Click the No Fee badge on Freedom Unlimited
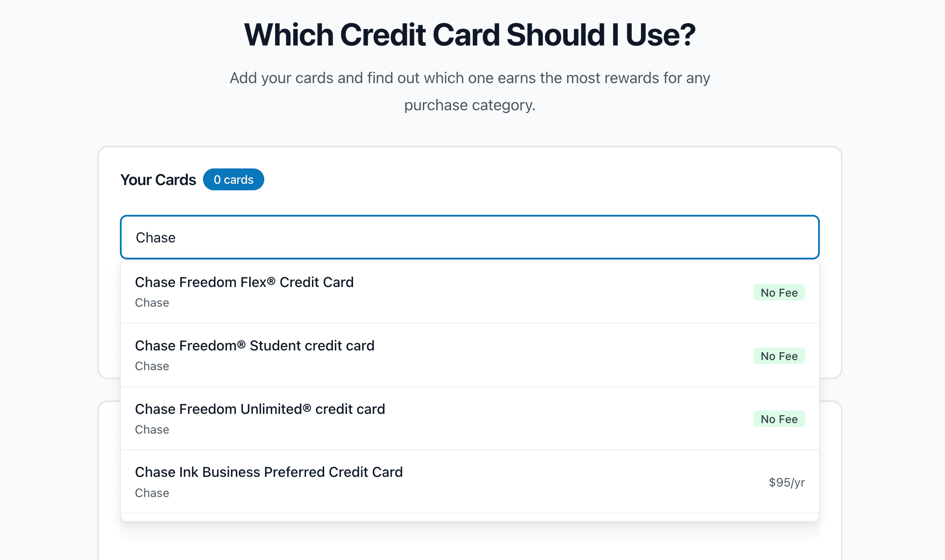Viewport: 945px width, 560px height. [x=779, y=419]
